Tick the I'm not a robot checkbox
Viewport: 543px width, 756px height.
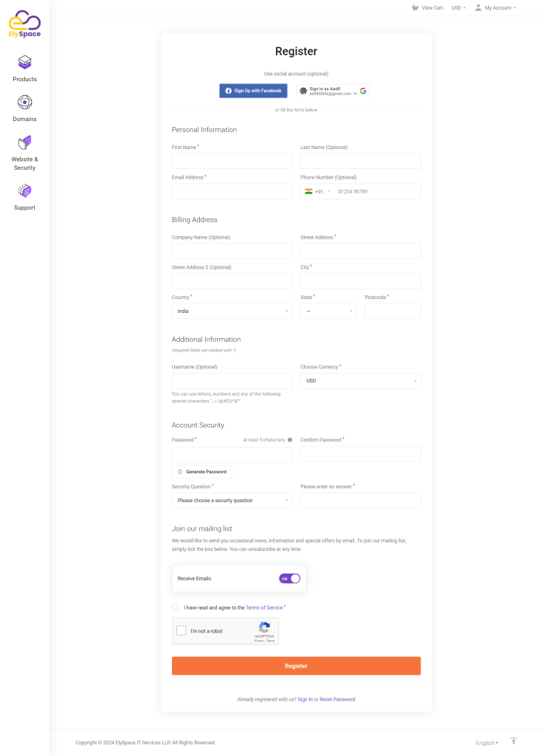[181, 630]
